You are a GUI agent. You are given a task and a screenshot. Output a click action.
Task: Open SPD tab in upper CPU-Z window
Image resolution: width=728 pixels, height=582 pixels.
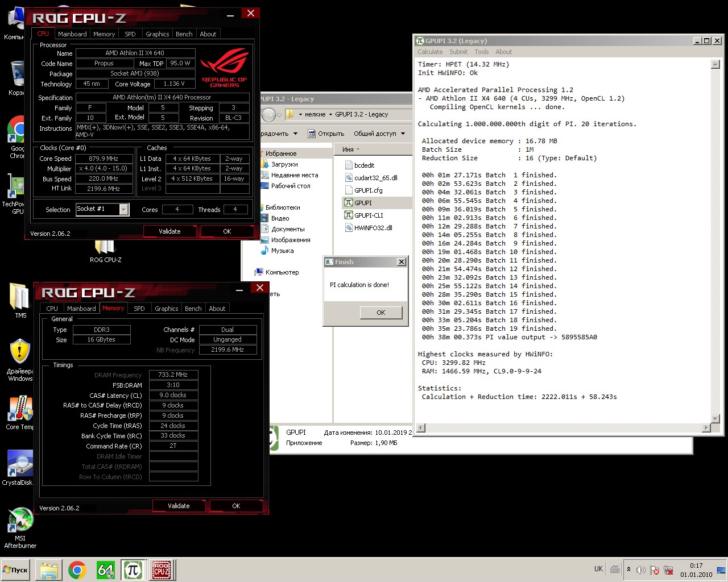(x=130, y=34)
